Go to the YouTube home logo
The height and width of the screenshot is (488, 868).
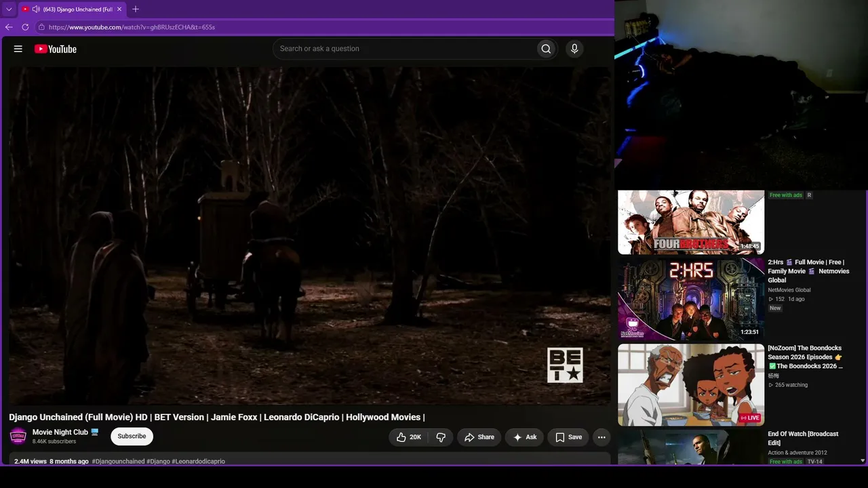56,49
